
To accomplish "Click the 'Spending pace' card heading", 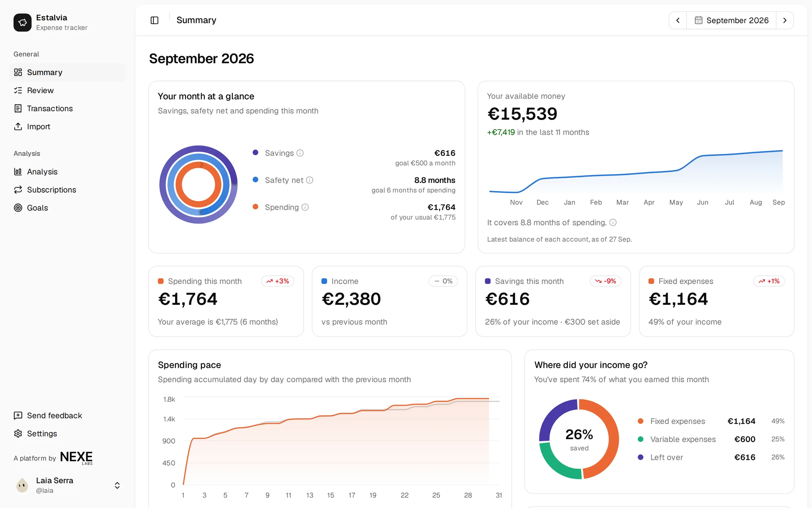I will 189,365.
